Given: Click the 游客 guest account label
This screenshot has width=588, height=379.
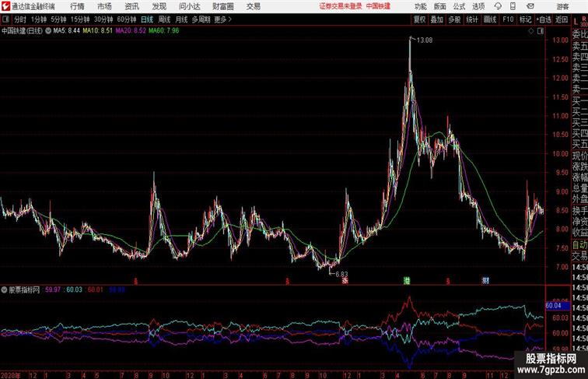Looking at the screenshot, I should 562,6.
